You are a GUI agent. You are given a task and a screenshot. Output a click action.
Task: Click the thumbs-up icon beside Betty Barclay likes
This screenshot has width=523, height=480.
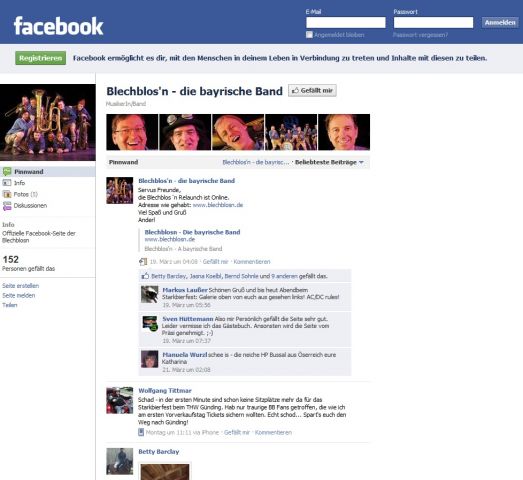145,276
